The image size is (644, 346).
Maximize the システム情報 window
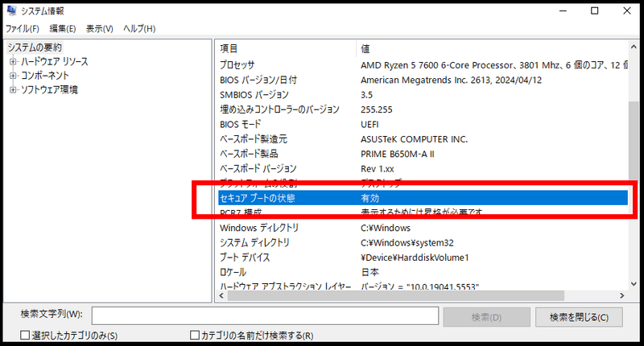[594, 10]
